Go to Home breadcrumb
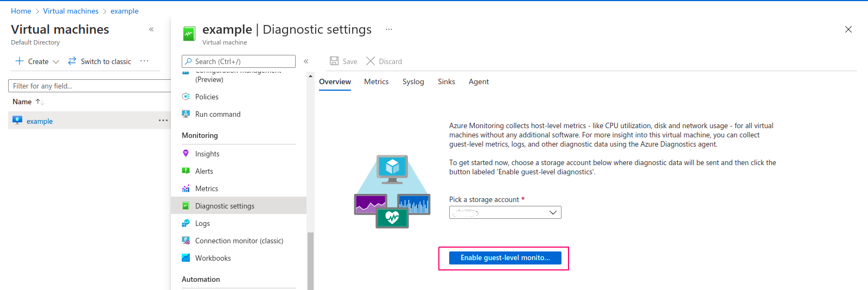 (x=21, y=11)
